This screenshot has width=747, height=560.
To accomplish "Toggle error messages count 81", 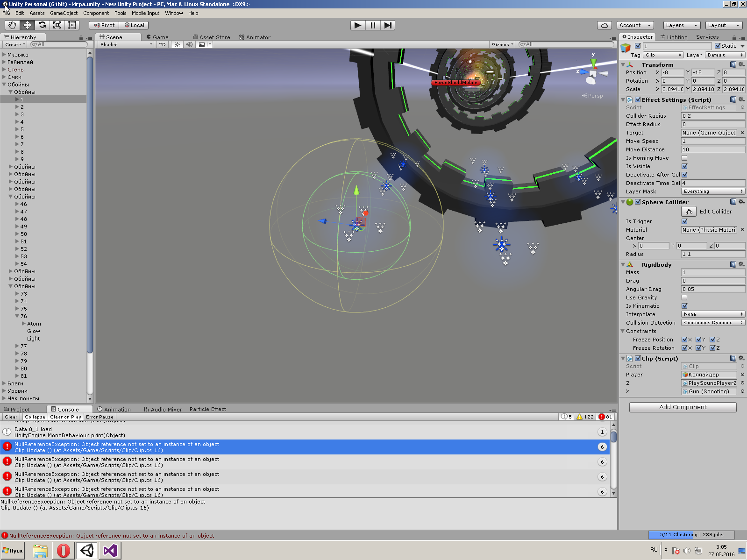I will coord(606,417).
